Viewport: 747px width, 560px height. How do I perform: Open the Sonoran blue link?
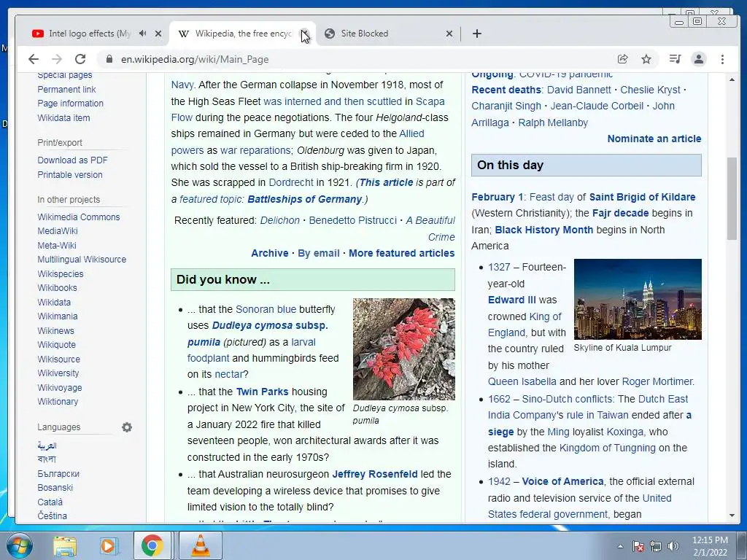pos(266,309)
